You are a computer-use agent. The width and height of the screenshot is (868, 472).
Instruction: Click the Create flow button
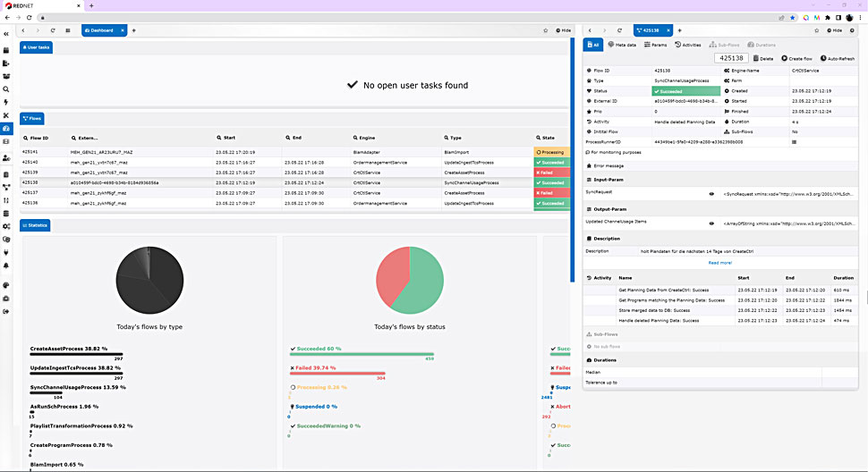click(796, 58)
